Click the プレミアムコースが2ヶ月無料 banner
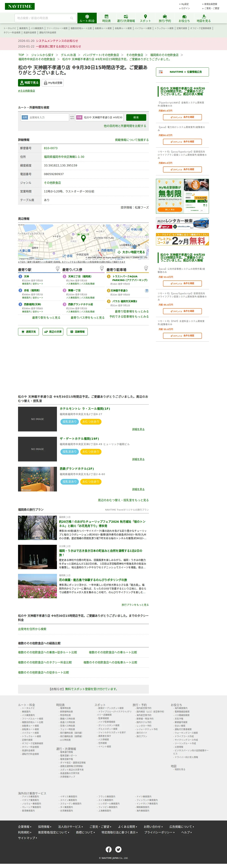227x868 pixels. tap(182, 239)
